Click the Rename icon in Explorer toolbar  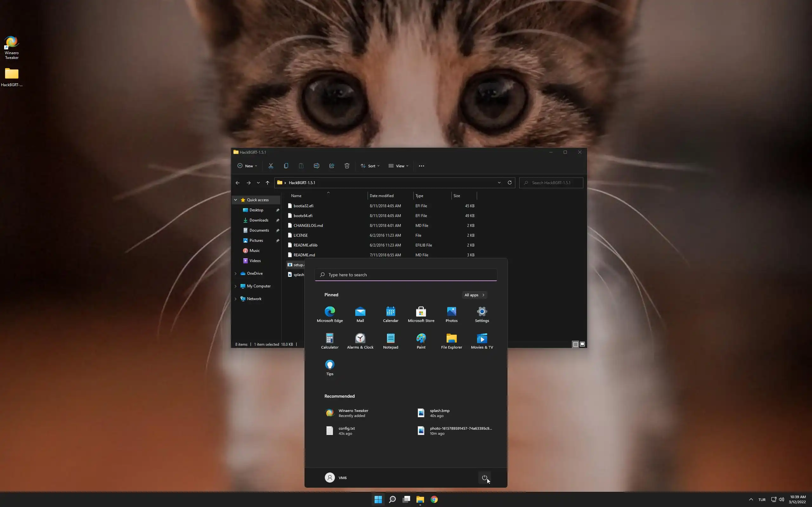pyautogui.click(x=317, y=166)
